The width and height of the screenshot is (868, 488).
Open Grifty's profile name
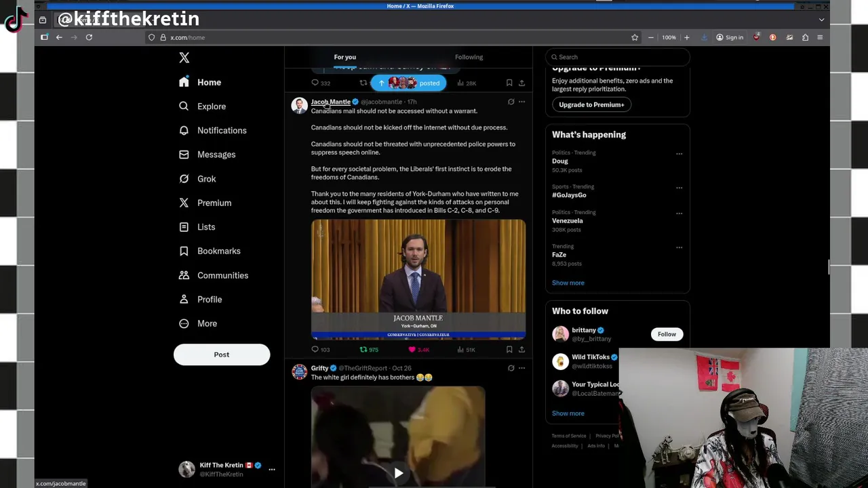pyautogui.click(x=319, y=368)
